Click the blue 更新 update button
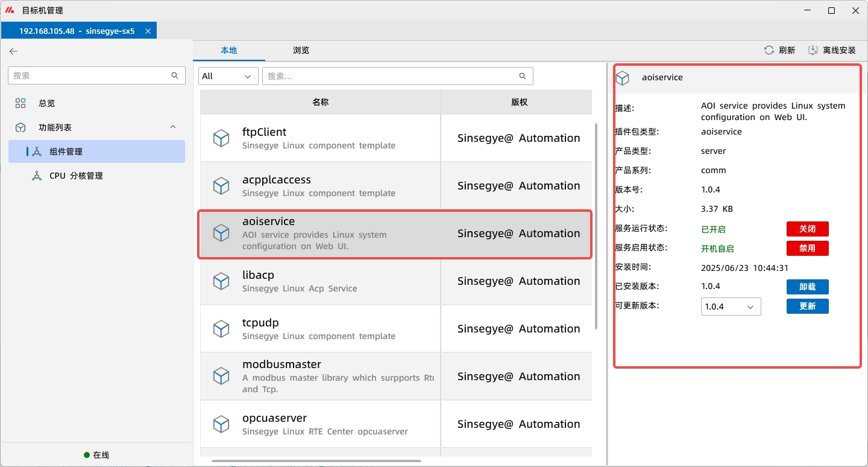The image size is (868, 467). click(807, 306)
